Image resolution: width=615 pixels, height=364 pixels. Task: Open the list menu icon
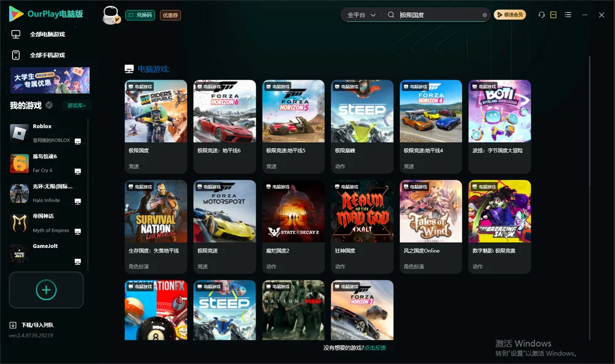click(568, 15)
